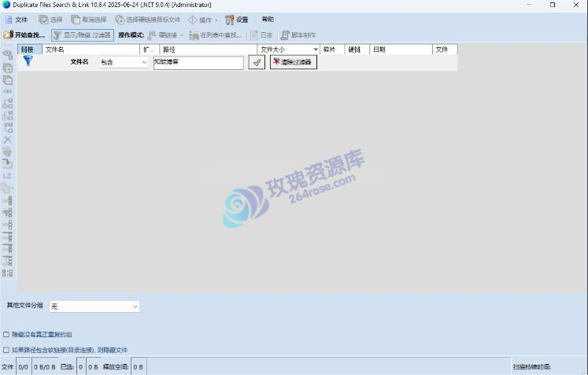588x375 pixels.
Task: Click the move-to-folder arrow icon in sidebar
Action: coord(8,164)
